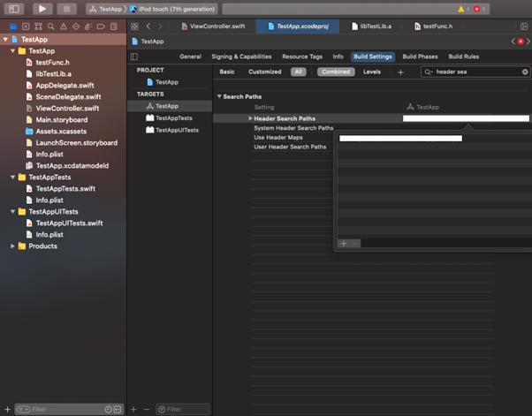Screen dimensions: 532x416
Task: Show the Report navigator
Action: [114, 26]
